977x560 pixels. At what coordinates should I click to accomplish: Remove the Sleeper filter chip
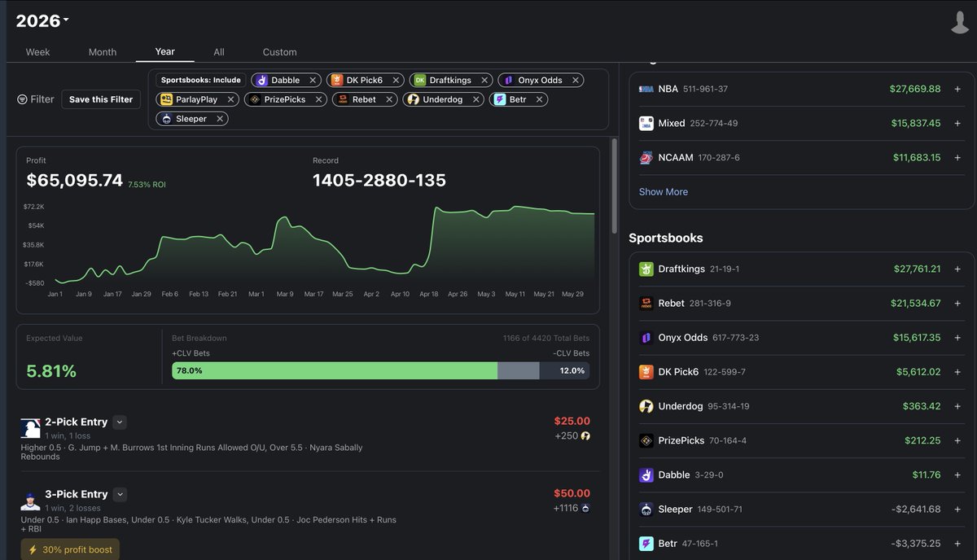221,119
